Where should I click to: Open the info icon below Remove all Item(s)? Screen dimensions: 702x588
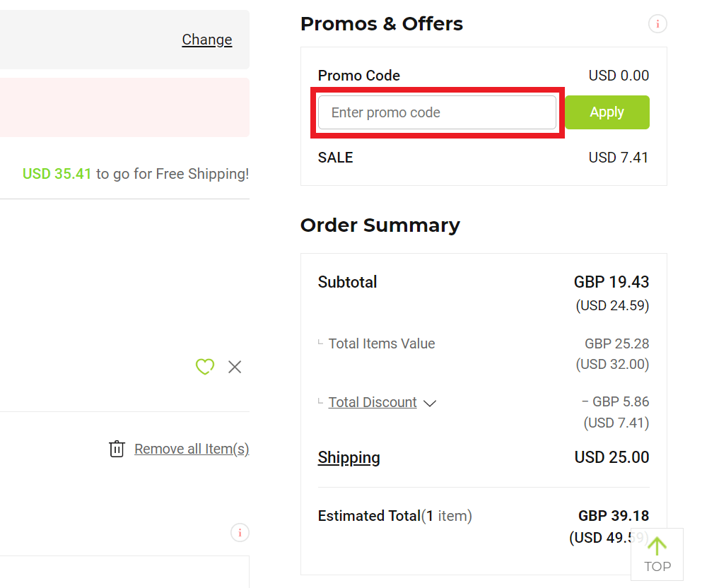(x=240, y=532)
